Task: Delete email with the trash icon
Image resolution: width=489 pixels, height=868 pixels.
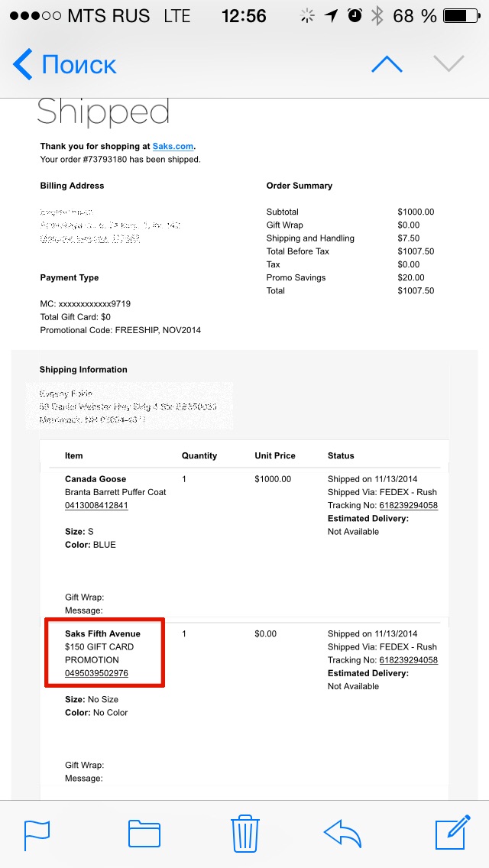Action: (x=244, y=833)
